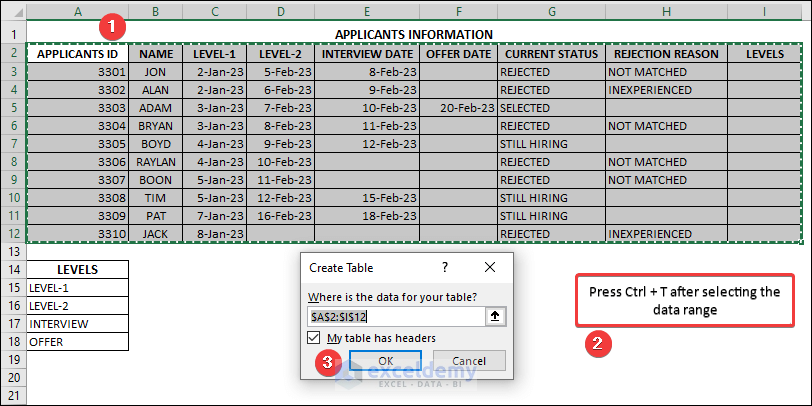Click the LEVEL-2 list cell in row 16
The height and width of the screenshot is (406, 812).
(x=78, y=306)
